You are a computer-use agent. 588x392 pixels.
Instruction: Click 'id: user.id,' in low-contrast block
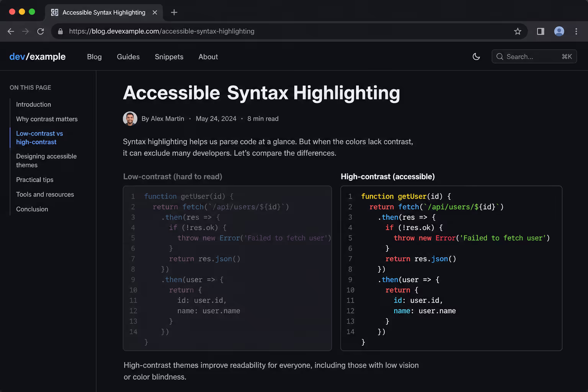point(202,301)
